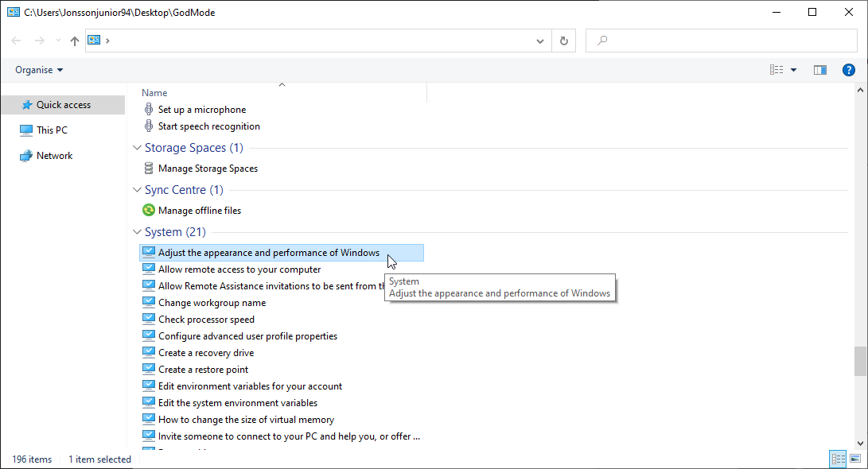Click the Manage Storage Spaces icon
Image resolution: width=868 pixels, height=469 pixels.
tap(148, 168)
